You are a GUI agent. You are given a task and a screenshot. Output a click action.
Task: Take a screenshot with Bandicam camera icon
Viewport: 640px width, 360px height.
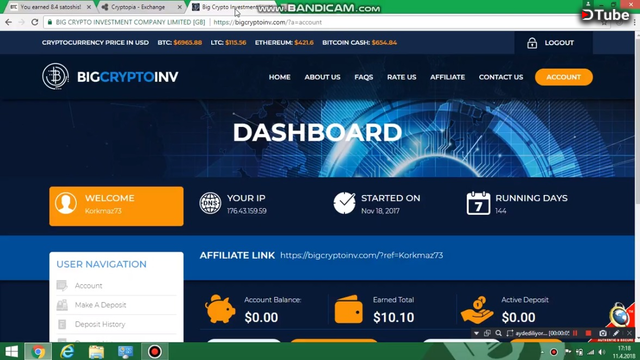point(602,333)
